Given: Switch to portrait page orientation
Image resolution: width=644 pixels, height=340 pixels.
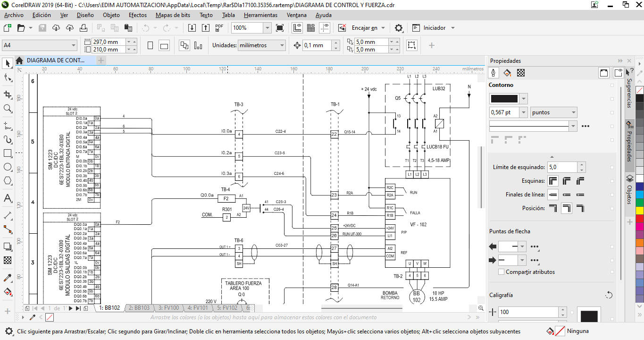Looking at the screenshot, I should (150, 46).
